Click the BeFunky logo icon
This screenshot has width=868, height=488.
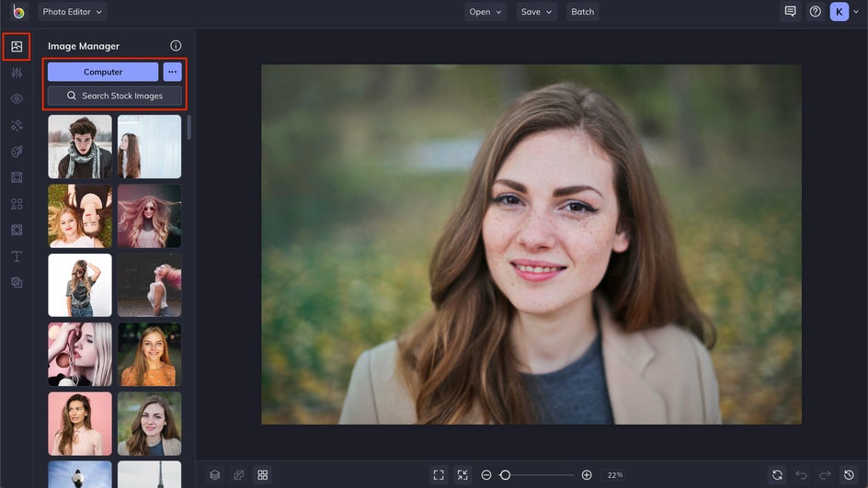point(18,12)
